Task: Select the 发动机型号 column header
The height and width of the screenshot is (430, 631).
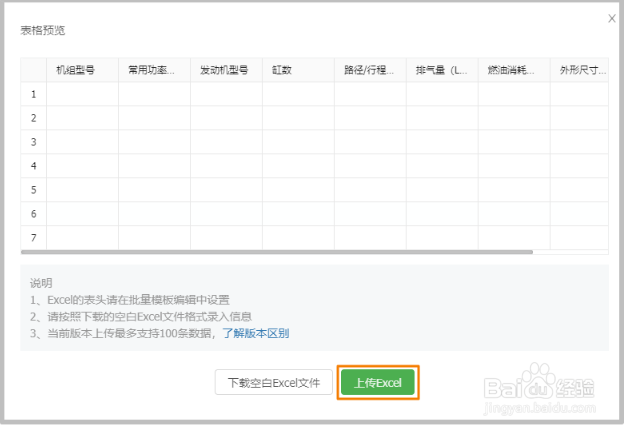Action: [227, 70]
